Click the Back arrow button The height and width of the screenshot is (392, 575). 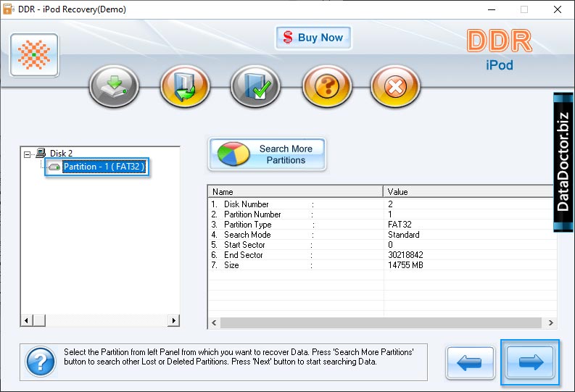coord(470,363)
